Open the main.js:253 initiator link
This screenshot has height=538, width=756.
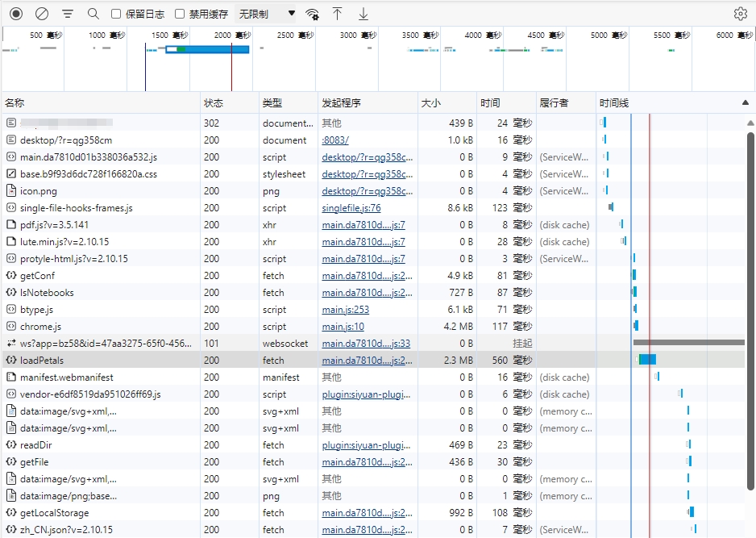[x=345, y=310]
